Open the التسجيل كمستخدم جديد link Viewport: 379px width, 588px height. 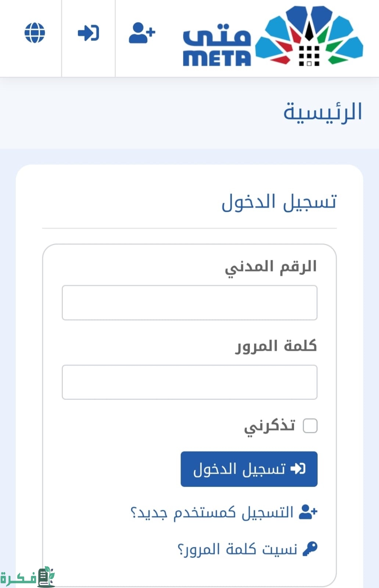point(212,512)
